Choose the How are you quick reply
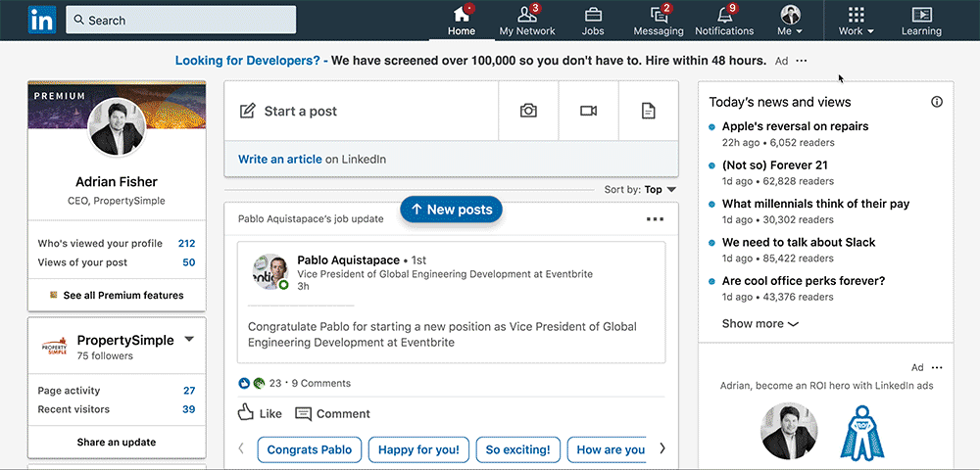 click(607, 449)
